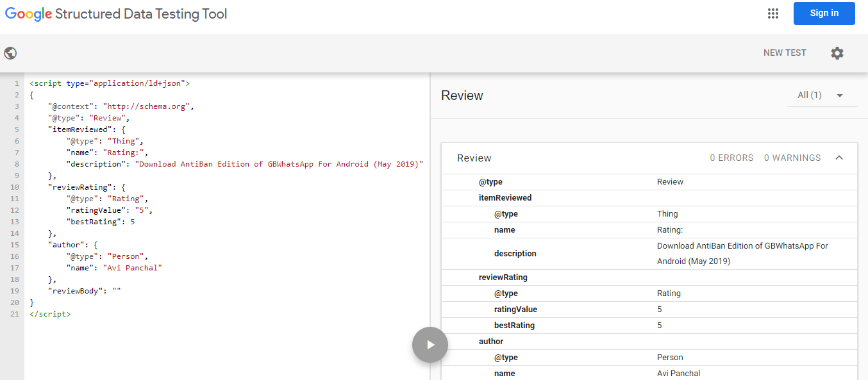Click the description row in results table
Viewport: 868px width, 380px height.
[515, 254]
